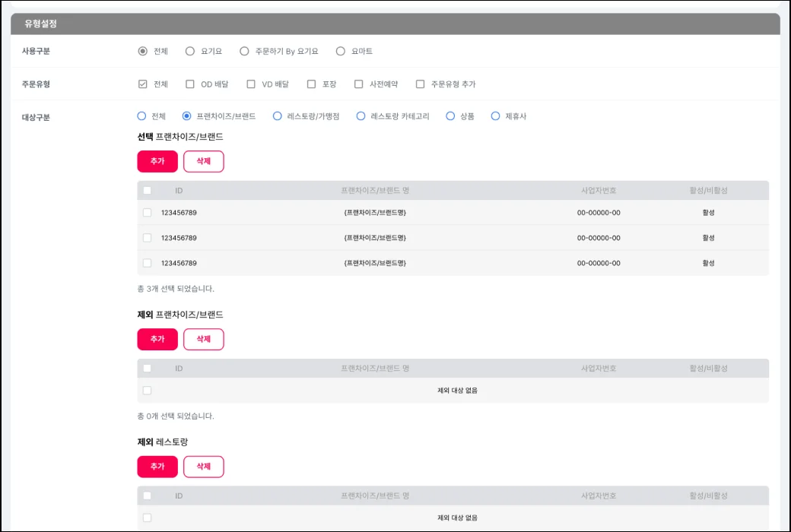Enable 포장 checkbox
The image size is (791, 532).
311,84
